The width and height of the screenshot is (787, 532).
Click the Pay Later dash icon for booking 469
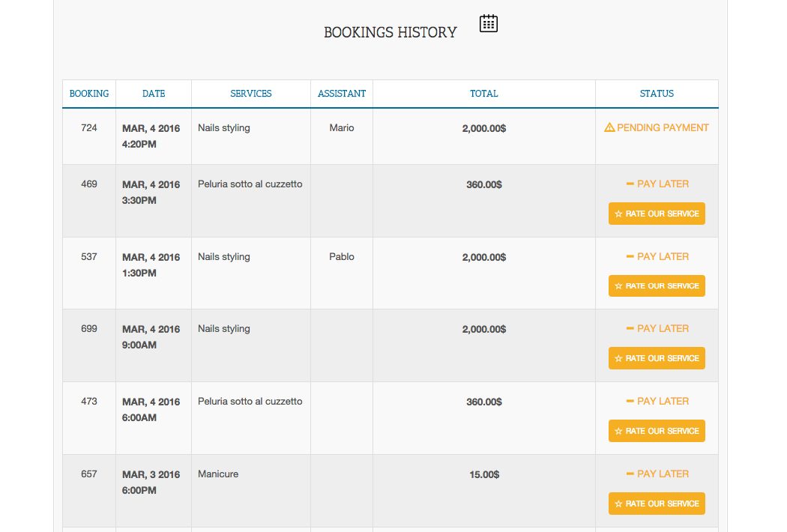(x=630, y=184)
